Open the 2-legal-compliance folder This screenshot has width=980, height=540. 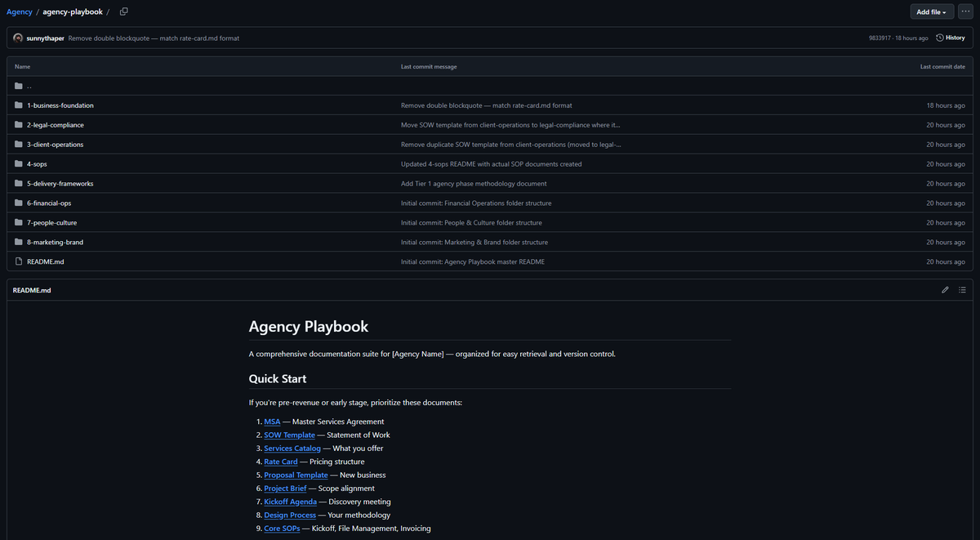(56, 125)
